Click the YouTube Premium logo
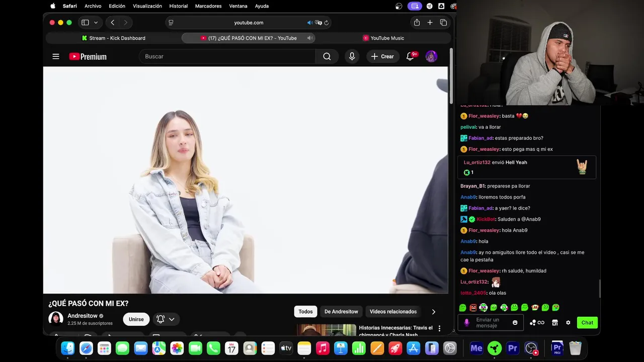Viewport: 644px width, 362px height. 88,56
